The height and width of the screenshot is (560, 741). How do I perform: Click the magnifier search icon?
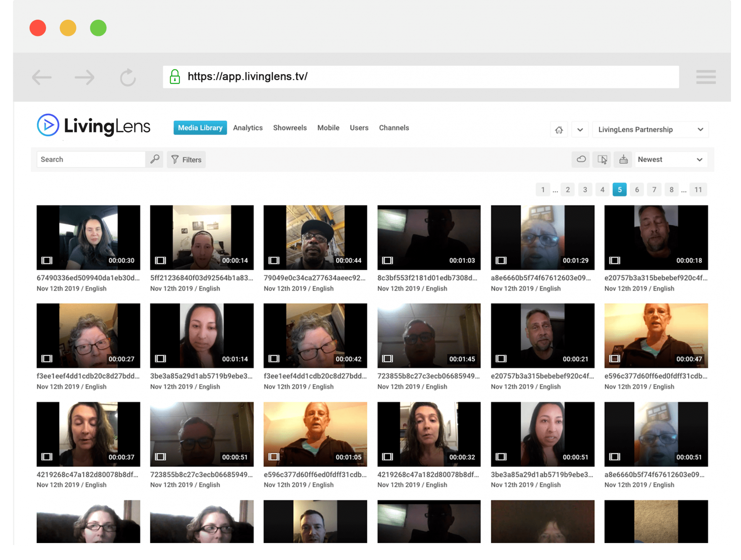[155, 159]
